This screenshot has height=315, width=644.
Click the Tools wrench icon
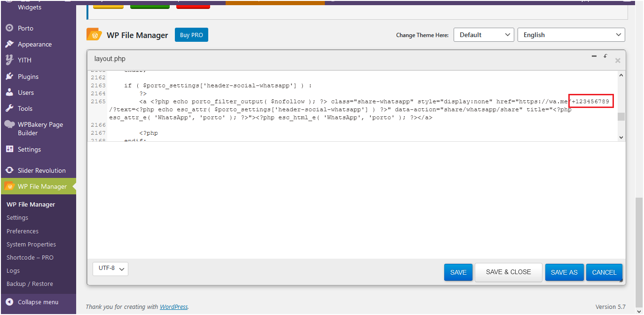pyautogui.click(x=9, y=108)
